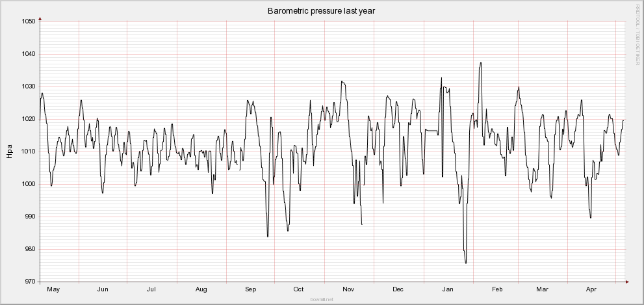
Task: Click the Nov month label
Action: [x=348, y=289]
